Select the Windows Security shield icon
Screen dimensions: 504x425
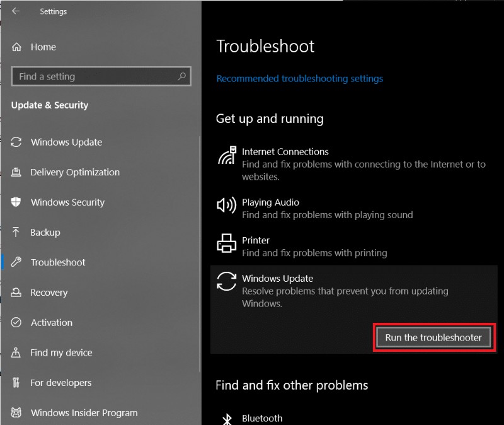(x=15, y=202)
